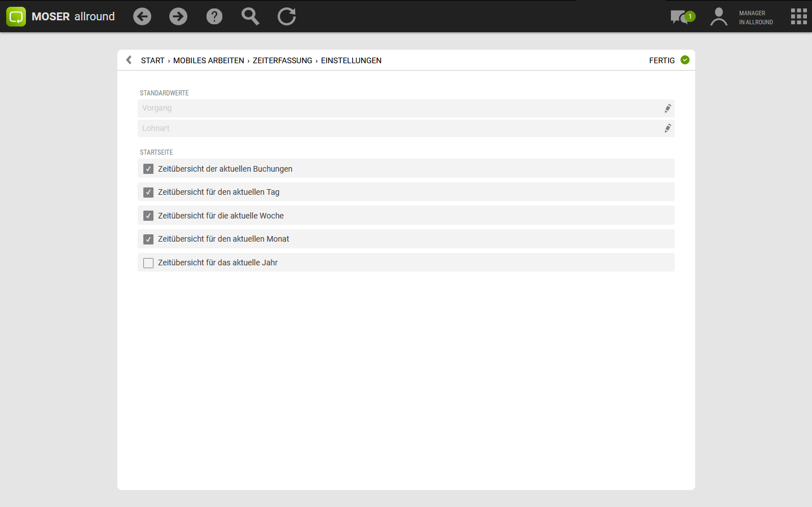Open the user profile icon
The height and width of the screenshot is (507, 812).
click(718, 16)
